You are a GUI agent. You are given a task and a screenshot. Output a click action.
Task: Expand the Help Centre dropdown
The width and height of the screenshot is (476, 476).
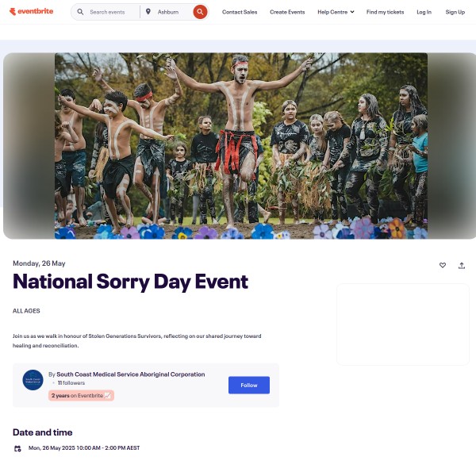coord(336,12)
